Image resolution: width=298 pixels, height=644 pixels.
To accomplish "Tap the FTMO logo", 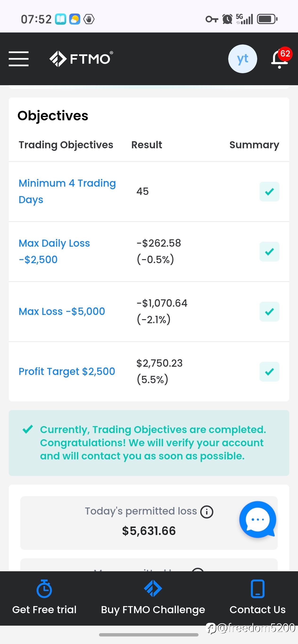I will (x=81, y=59).
